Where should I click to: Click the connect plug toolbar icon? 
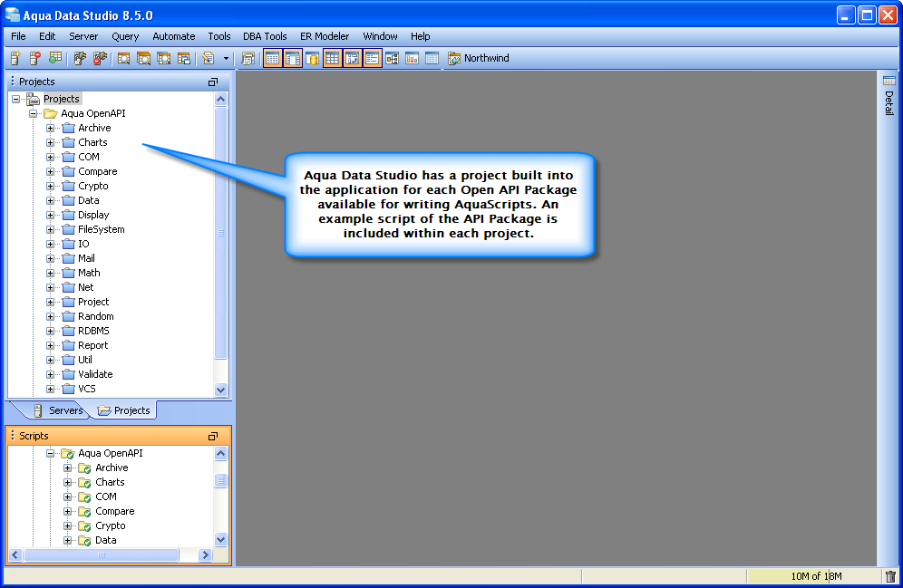pyautogui.click(x=80, y=58)
